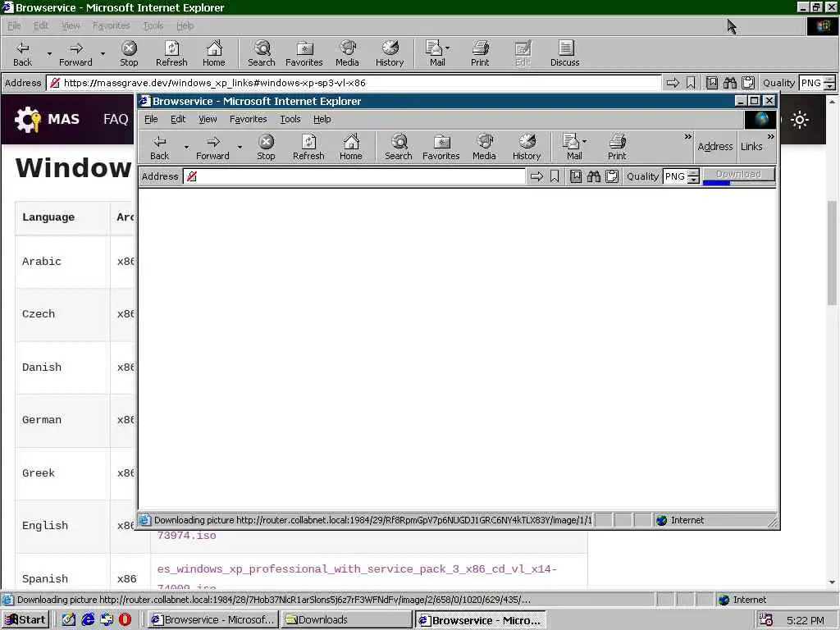Open Favorites icon in the background window toolbar
This screenshot has width=840, height=630.
[x=304, y=53]
